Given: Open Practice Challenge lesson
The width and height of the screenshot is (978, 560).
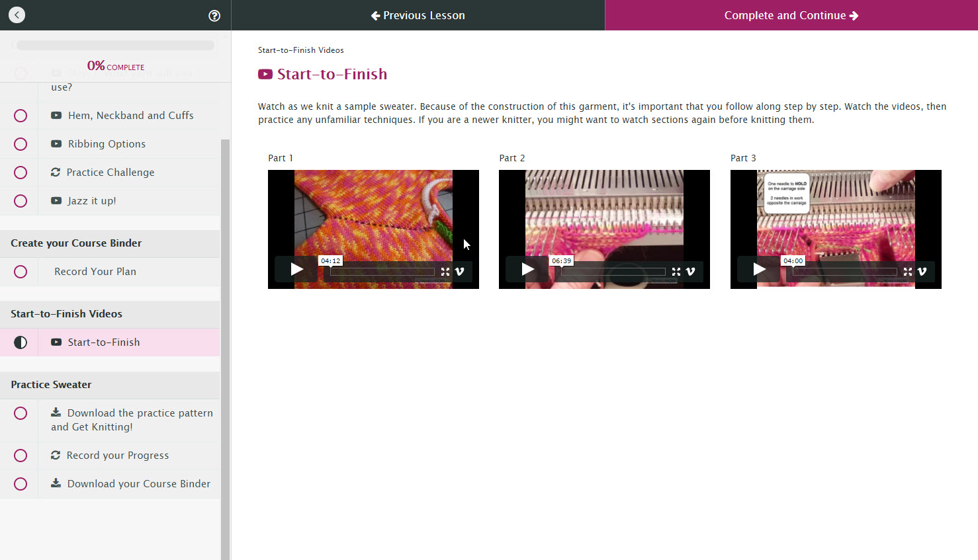Looking at the screenshot, I should [x=111, y=173].
